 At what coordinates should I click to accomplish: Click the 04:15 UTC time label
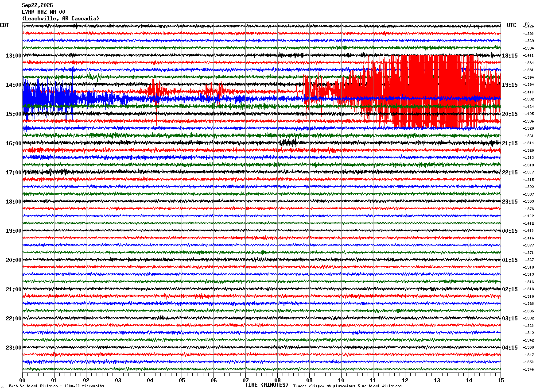tap(509, 347)
